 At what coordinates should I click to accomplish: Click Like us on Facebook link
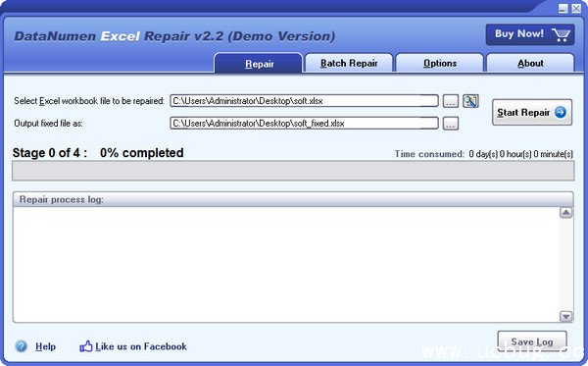coord(140,346)
